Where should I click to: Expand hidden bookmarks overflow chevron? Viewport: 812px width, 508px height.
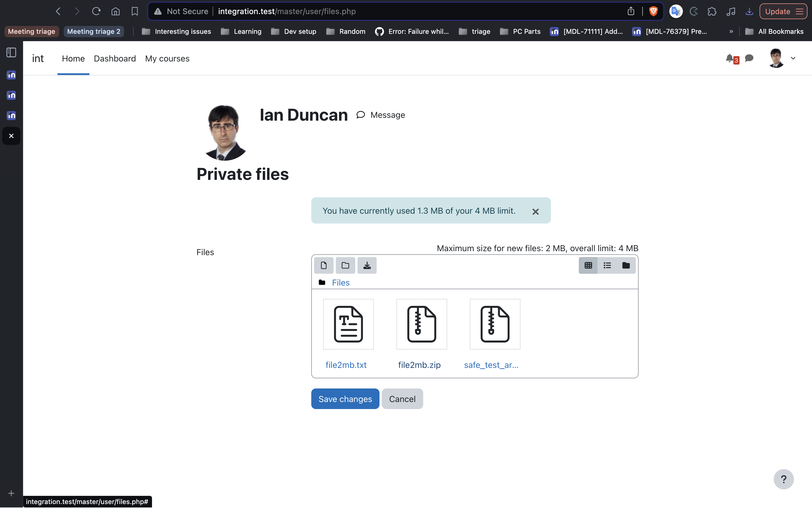click(x=731, y=31)
